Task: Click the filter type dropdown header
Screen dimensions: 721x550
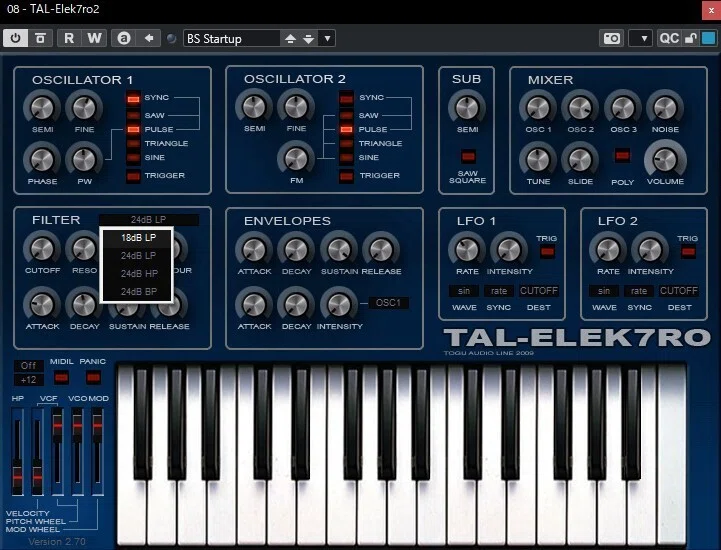Action: point(149,220)
